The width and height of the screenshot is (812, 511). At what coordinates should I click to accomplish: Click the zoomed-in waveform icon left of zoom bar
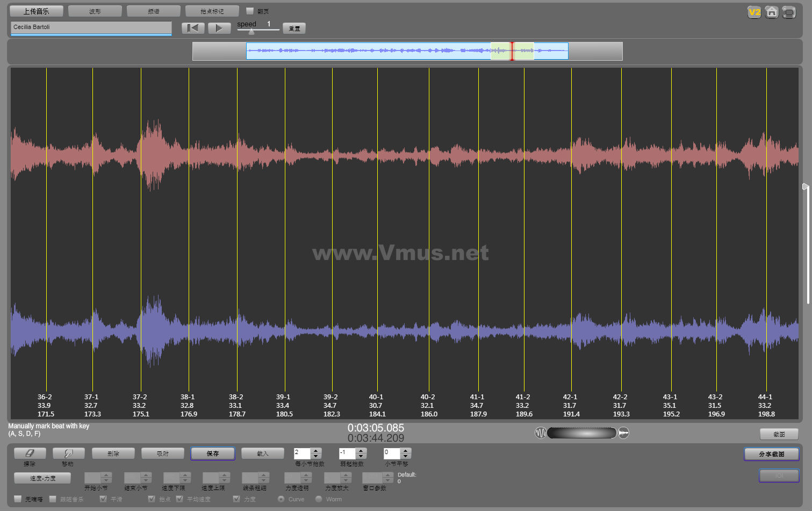(540, 433)
